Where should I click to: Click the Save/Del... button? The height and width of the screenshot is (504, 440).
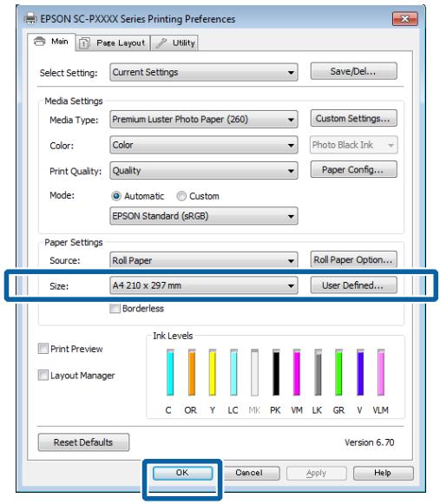pos(353,71)
